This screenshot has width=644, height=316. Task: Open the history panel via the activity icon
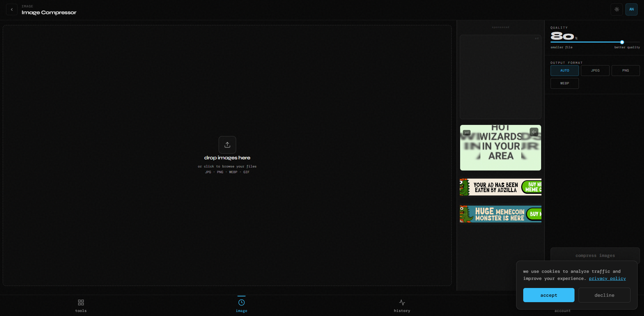pyautogui.click(x=402, y=302)
